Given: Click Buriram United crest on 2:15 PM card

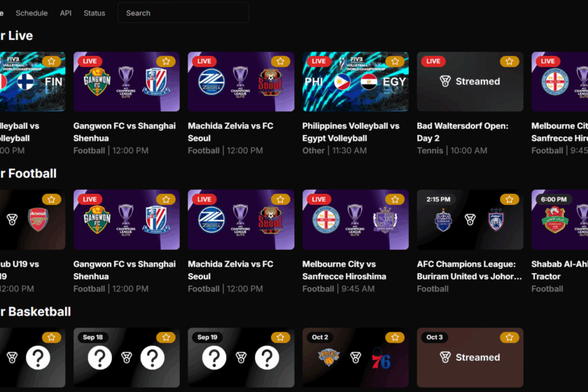Looking at the screenshot, I should pyautogui.click(x=444, y=219).
